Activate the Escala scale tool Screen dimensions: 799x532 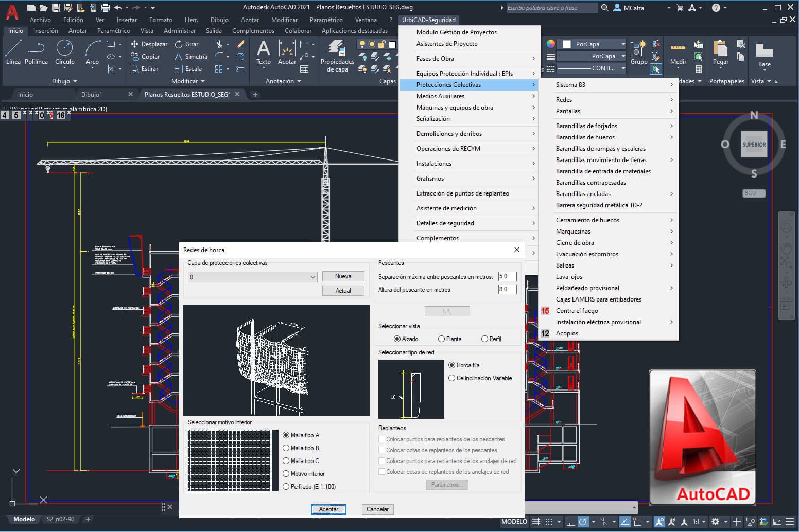pos(188,69)
